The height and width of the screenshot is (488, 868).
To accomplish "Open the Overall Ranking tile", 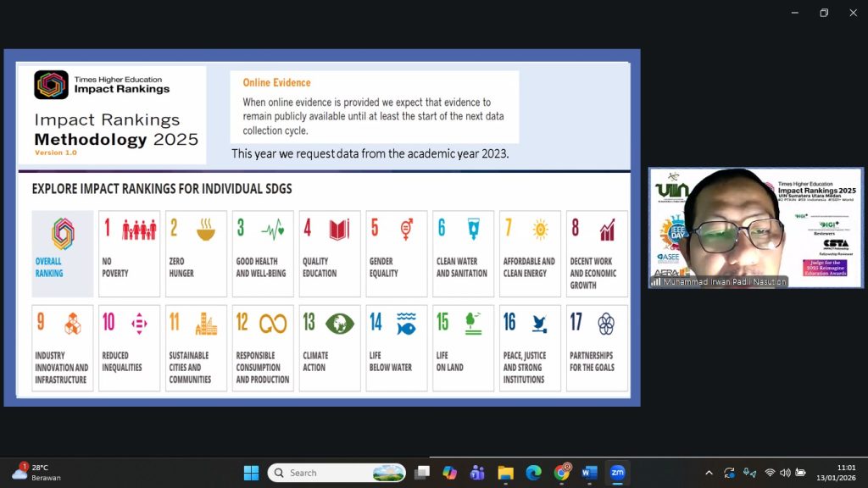I will (x=63, y=253).
